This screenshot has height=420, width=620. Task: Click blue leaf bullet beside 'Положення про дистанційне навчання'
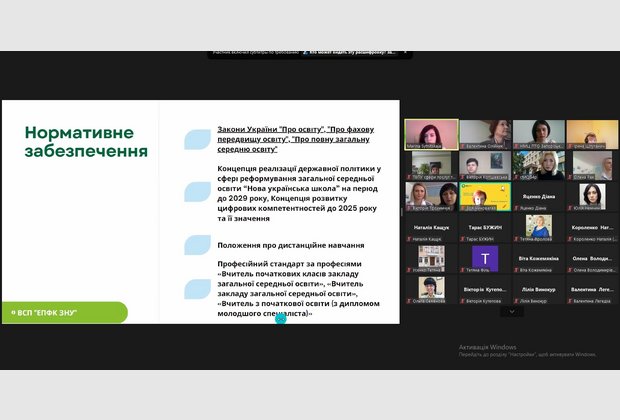coord(197,245)
